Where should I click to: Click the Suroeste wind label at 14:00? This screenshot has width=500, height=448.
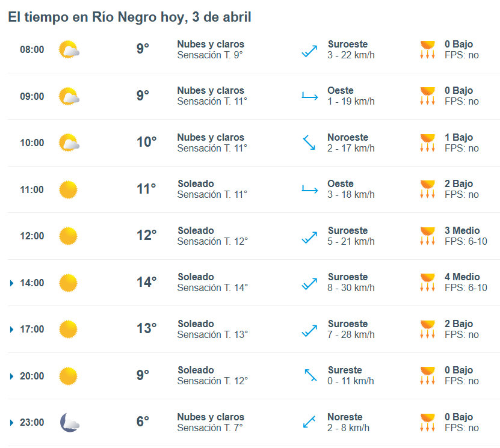tap(347, 277)
